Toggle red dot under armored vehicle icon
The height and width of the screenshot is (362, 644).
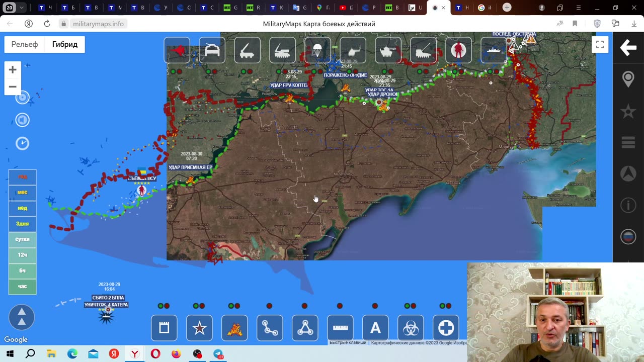(x=215, y=71)
